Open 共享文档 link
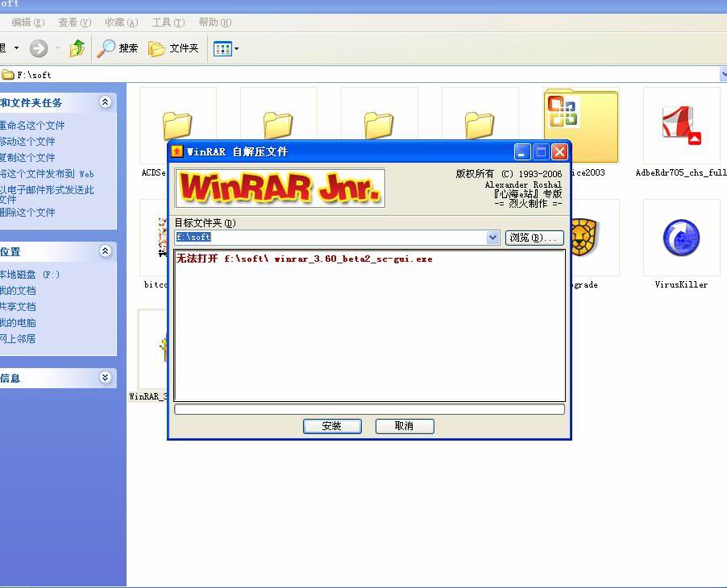The height and width of the screenshot is (588, 727). pyautogui.click(x=18, y=307)
